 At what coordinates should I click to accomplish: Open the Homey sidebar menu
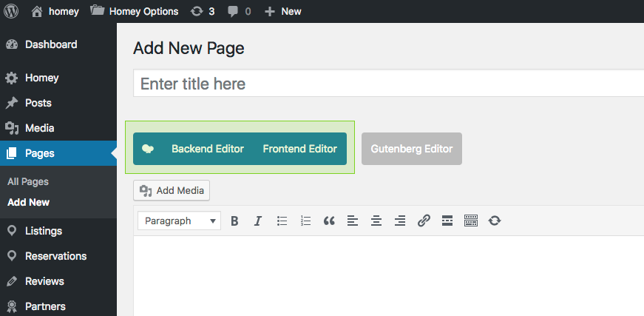(58, 78)
